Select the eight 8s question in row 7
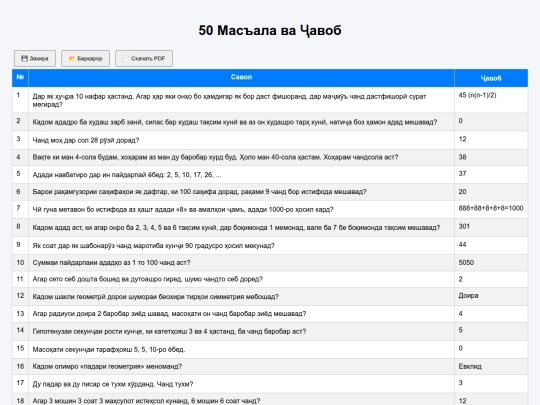Screen dimensions: 540x405 click(241, 209)
